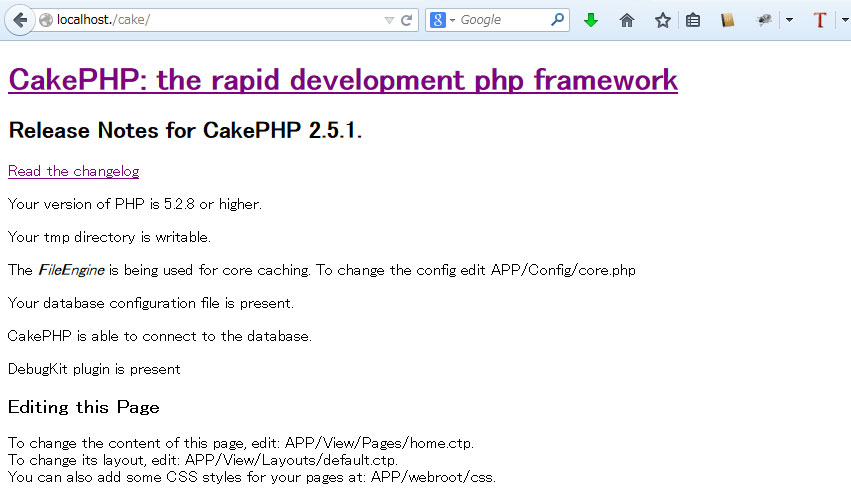Open the Firebug bug icon
Screen dimensions: 851x496
[x=764, y=21]
